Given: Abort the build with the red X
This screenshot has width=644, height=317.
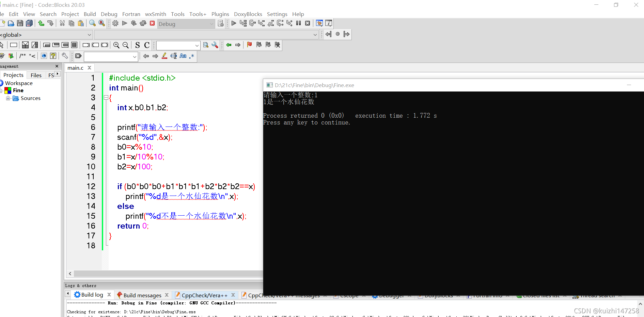Looking at the screenshot, I should (x=152, y=23).
